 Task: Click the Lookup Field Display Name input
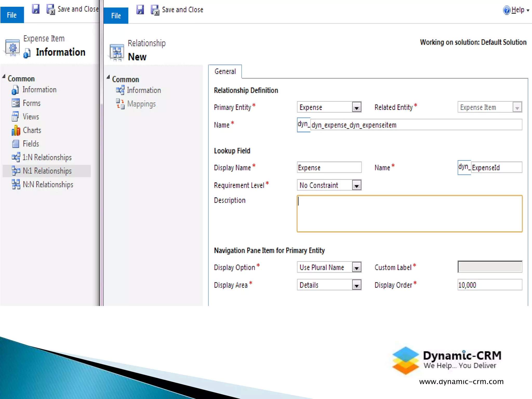point(329,167)
